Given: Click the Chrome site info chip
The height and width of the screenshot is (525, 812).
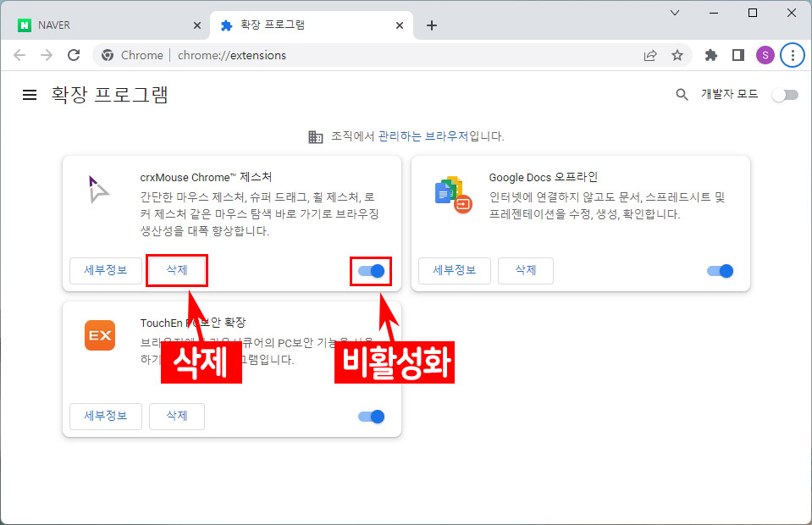Looking at the screenshot, I should pos(132,55).
